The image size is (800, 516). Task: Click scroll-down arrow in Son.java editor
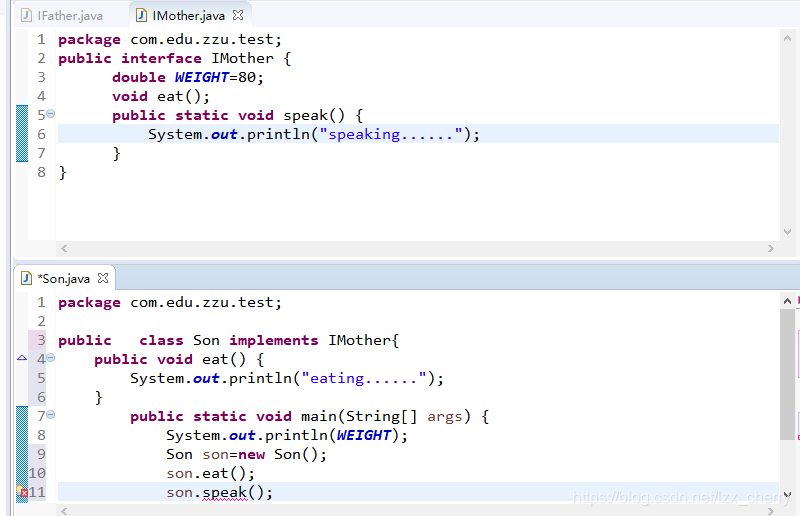pyautogui.click(x=787, y=494)
